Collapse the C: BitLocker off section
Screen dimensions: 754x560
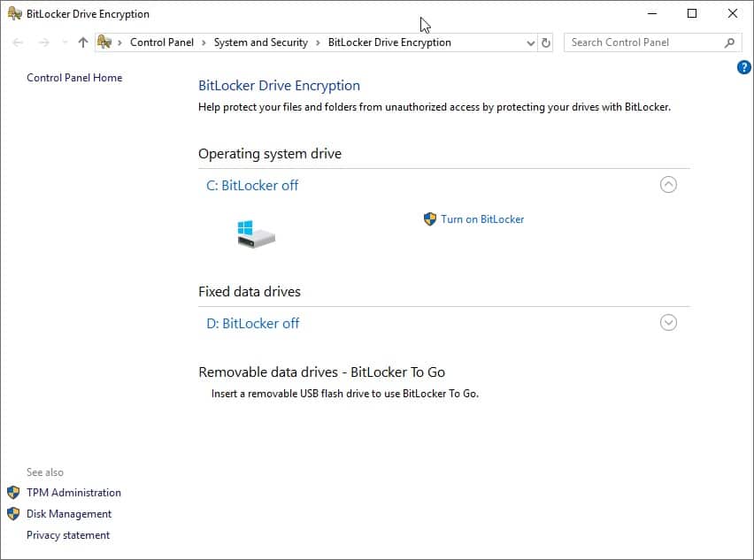[668, 185]
